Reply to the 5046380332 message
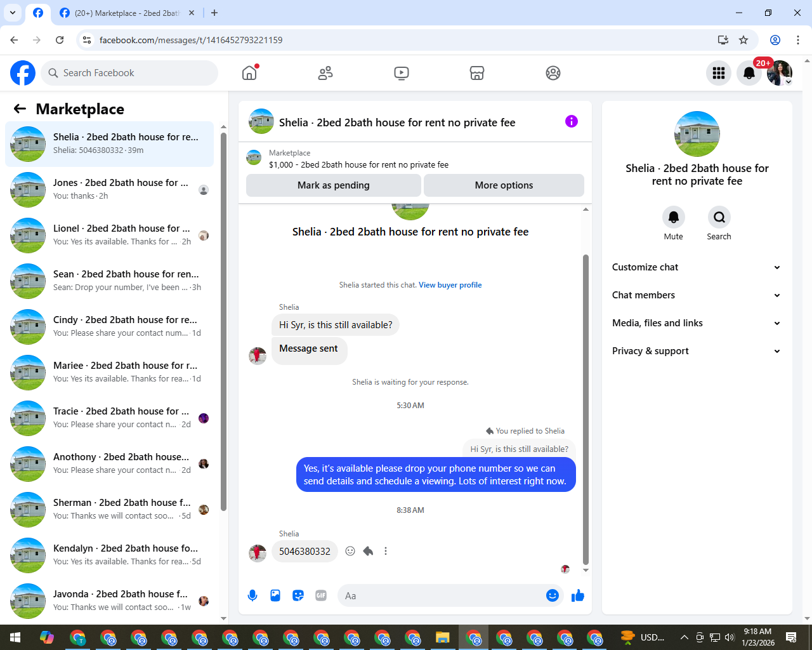 point(368,551)
